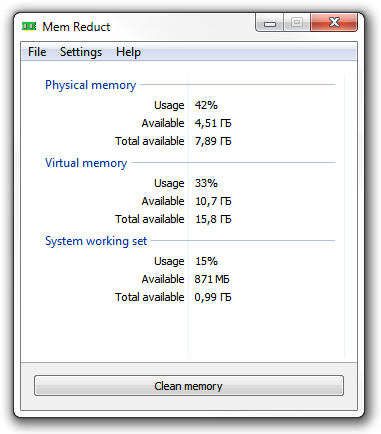Minimize the Mem Reduct window
Screen dimensions: 381x434
[x=270, y=23]
